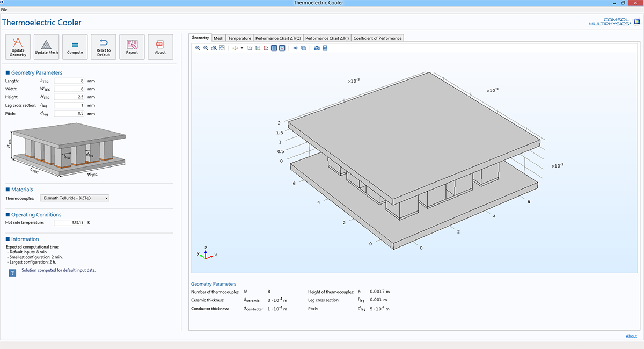644x349 pixels.
Task: Expand the default view dropdown arrow
Action: click(x=242, y=48)
